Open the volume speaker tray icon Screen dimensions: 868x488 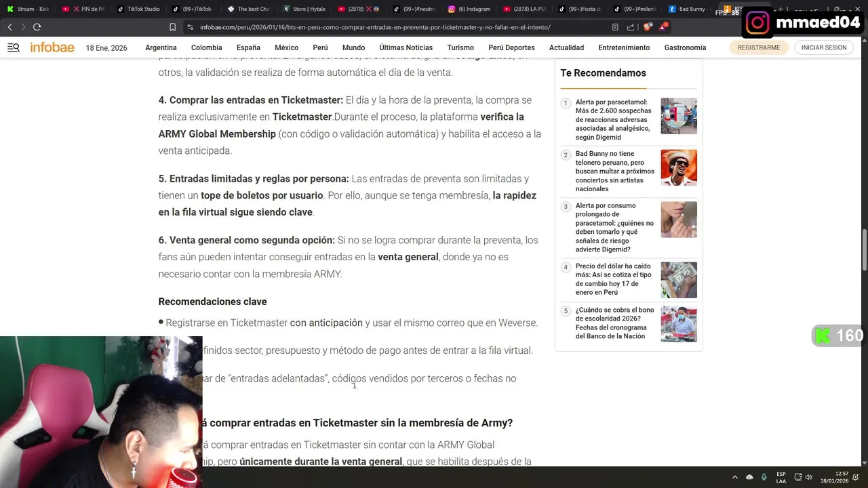[x=808, y=477]
